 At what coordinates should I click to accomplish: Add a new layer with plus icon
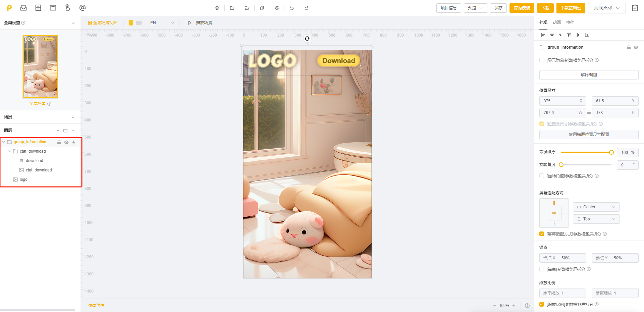point(58,131)
